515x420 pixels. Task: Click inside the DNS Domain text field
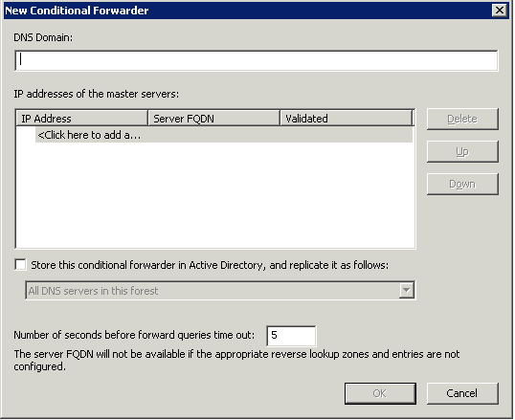coord(257,60)
